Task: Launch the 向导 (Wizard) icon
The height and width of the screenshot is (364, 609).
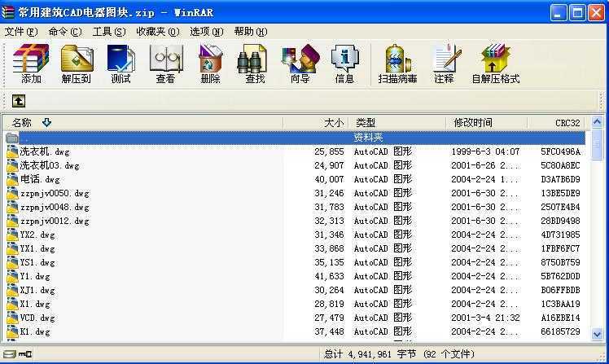Action: (300, 64)
